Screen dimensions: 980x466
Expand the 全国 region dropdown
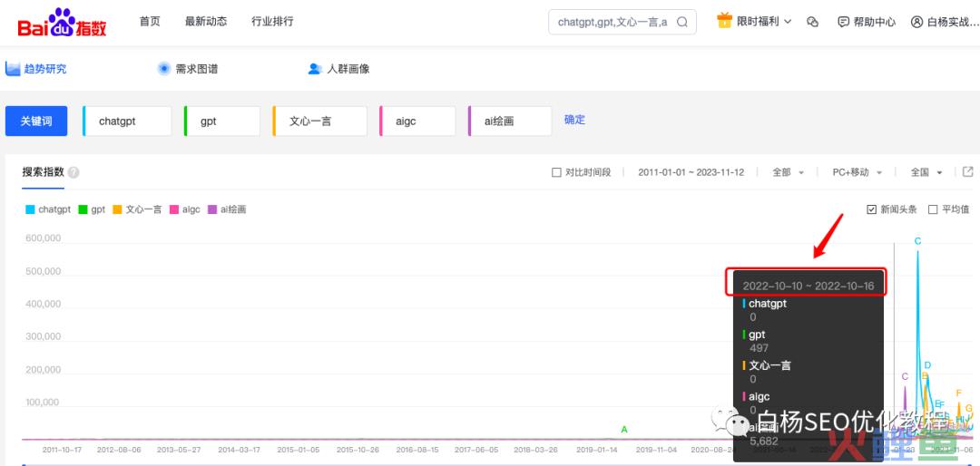tap(926, 172)
